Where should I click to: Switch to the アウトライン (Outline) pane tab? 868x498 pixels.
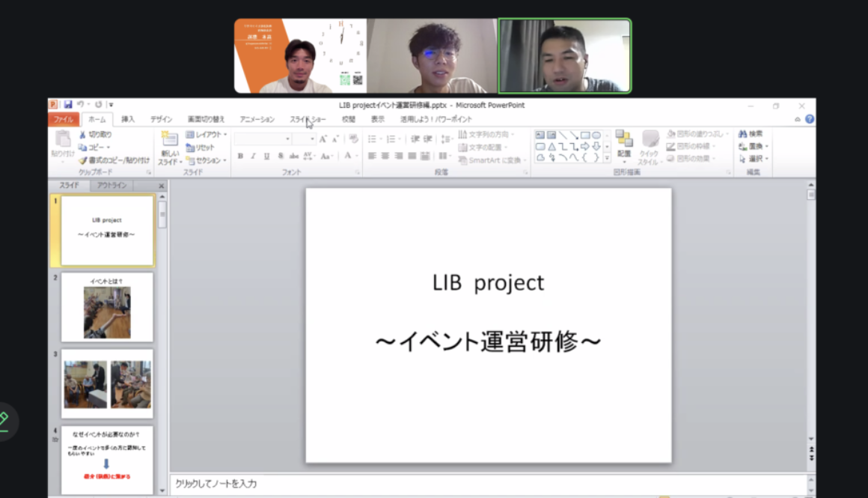point(111,185)
